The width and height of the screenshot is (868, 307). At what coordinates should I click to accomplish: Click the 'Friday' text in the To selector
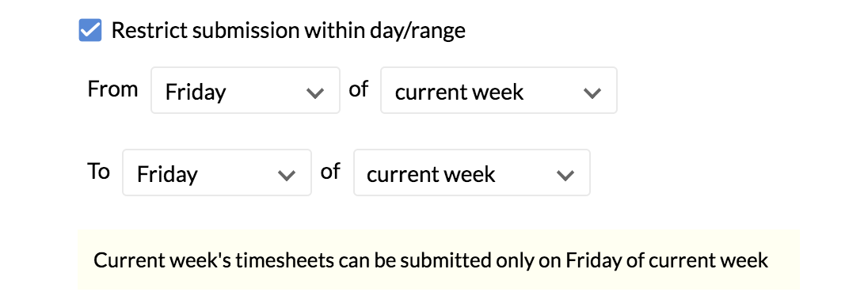pyautogui.click(x=167, y=174)
